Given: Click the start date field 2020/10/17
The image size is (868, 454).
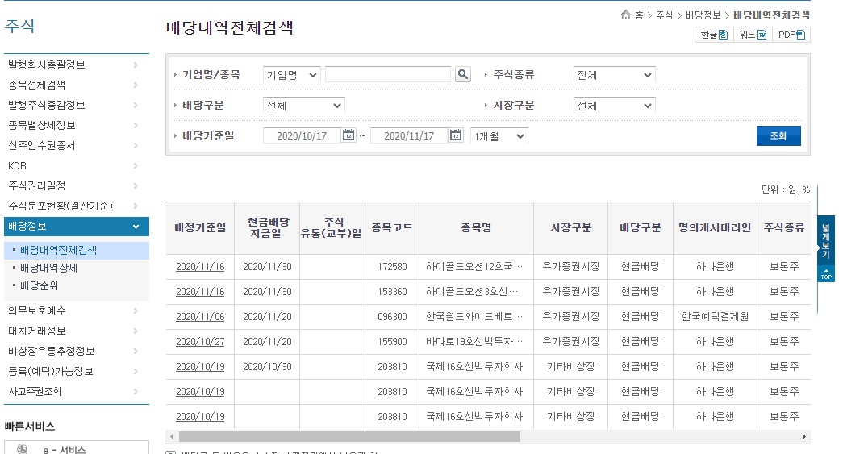Looking at the screenshot, I should pos(301,135).
